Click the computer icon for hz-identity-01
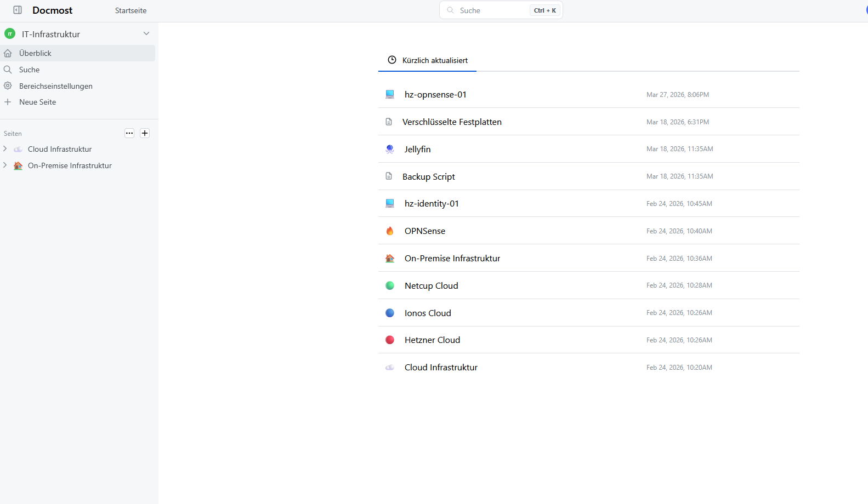This screenshot has height=504, width=868. pyautogui.click(x=390, y=203)
